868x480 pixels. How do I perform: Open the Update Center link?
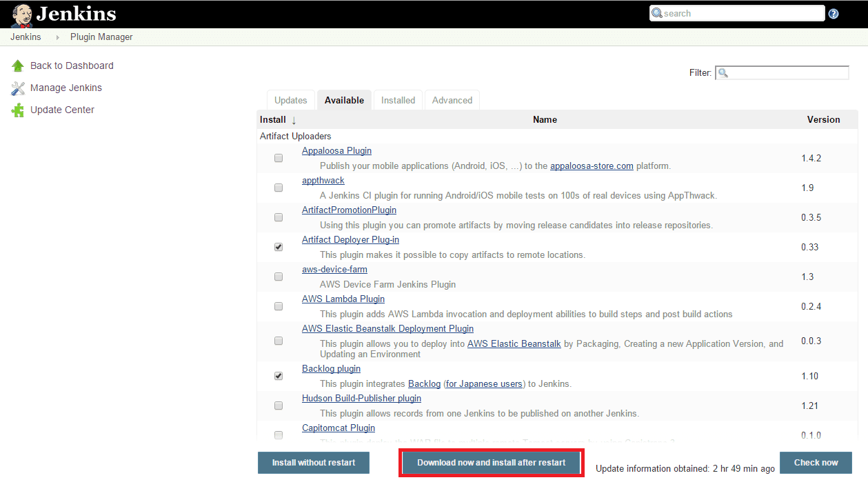coord(62,110)
